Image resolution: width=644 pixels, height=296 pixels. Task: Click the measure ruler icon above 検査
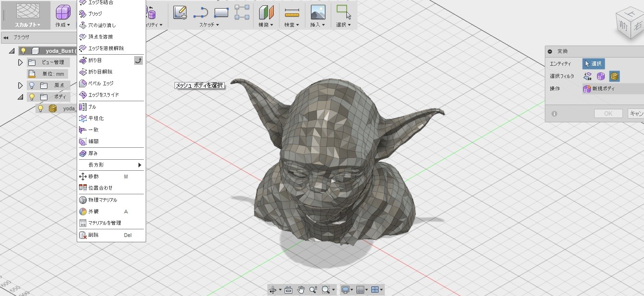coord(291,12)
